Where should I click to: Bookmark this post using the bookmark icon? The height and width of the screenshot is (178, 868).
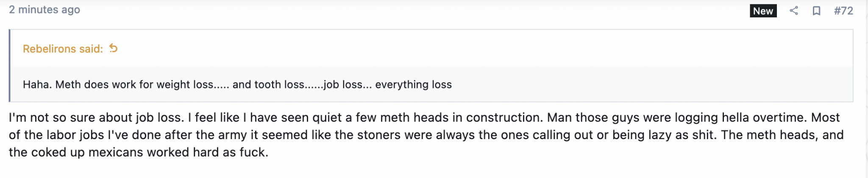[816, 11]
